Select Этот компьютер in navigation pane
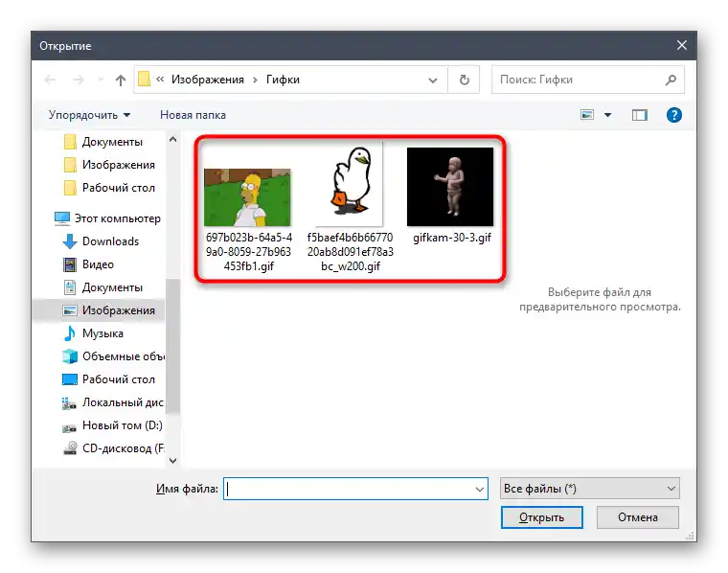The width and height of the screenshot is (728, 573). pyautogui.click(x=107, y=218)
